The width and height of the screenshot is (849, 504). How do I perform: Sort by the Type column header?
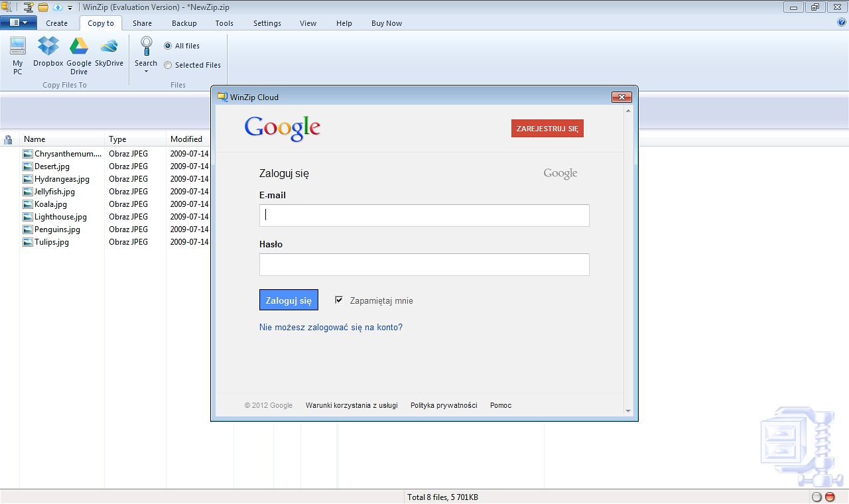[135, 139]
